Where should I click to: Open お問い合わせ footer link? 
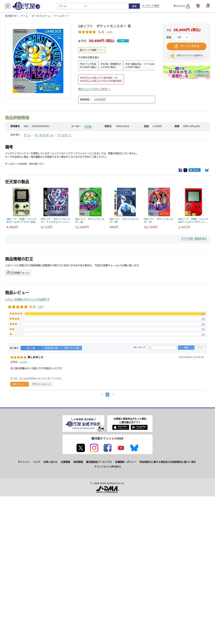50,462
